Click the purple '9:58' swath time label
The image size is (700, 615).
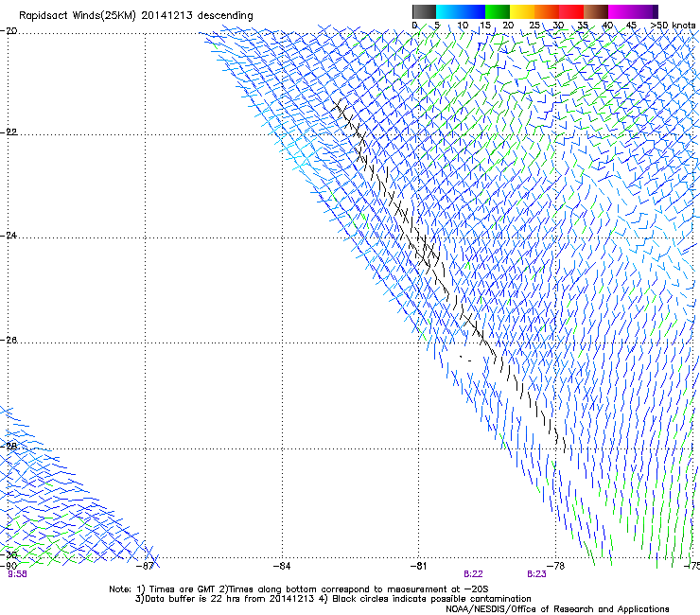pyautogui.click(x=17, y=574)
